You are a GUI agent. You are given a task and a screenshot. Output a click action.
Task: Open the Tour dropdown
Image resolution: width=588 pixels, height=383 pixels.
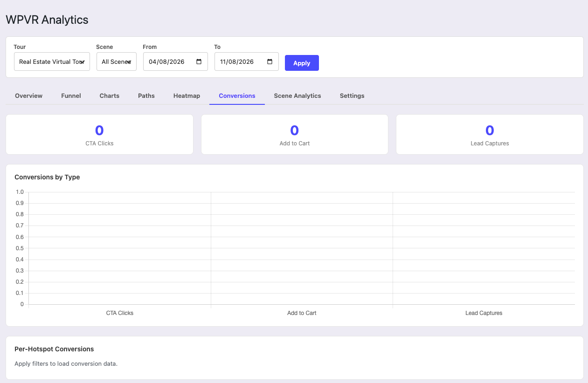click(x=52, y=62)
